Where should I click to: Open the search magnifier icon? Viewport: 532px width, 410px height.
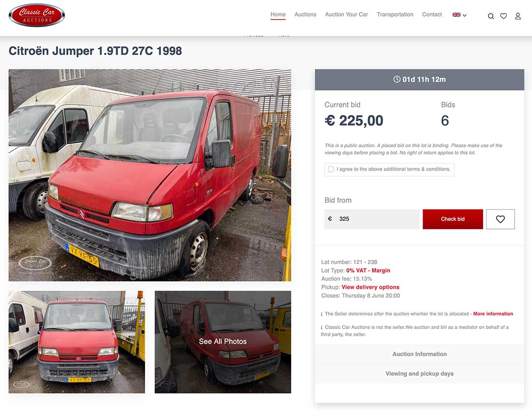coord(490,16)
